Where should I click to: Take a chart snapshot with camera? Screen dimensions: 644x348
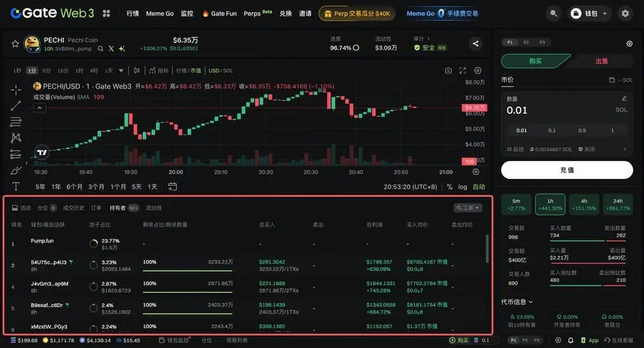(x=448, y=70)
